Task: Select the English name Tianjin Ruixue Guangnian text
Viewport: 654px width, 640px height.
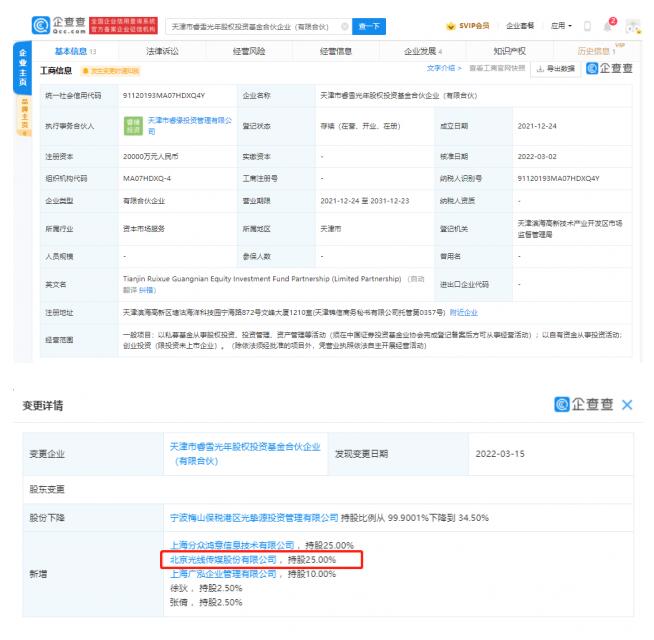Action: (x=262, y=279)
